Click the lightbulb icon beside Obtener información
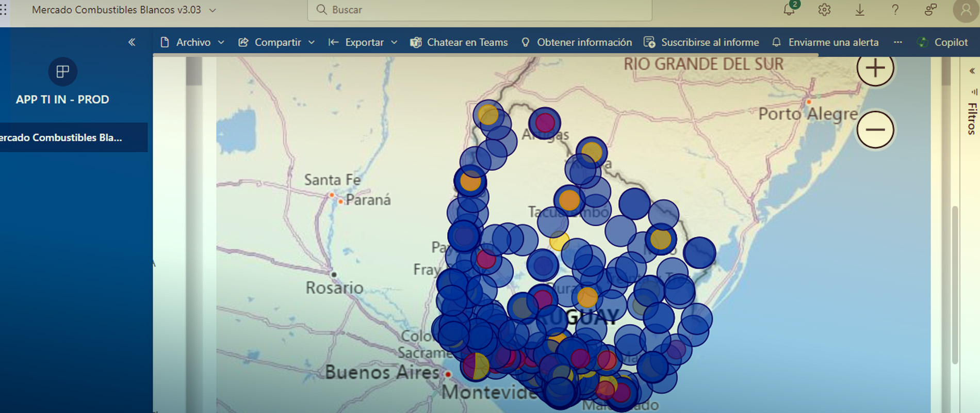This screenshot has width=980, height=413. point(526,42)
